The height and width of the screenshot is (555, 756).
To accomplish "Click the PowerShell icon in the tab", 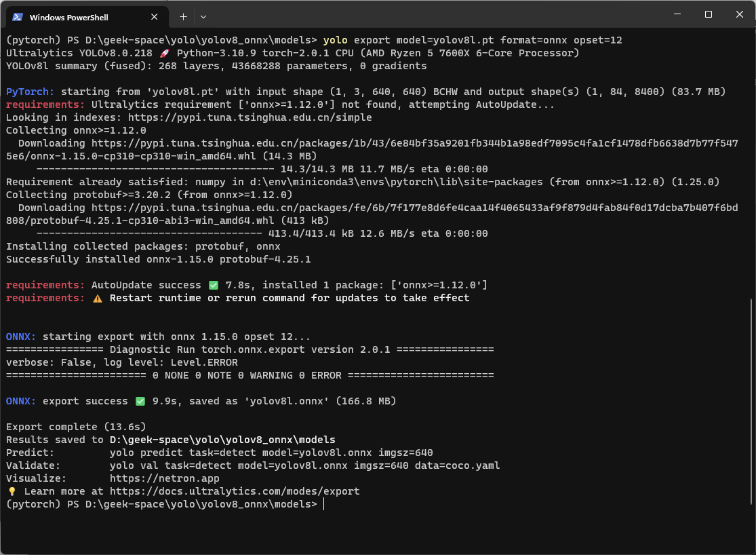I will pos(18,17).
